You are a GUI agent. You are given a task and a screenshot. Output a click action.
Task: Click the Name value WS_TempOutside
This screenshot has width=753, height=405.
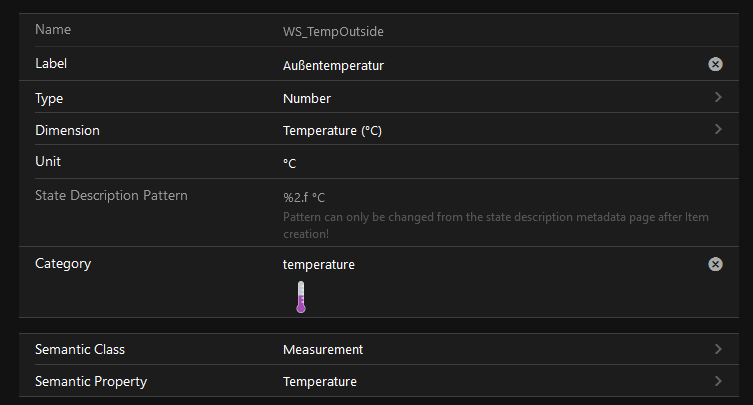point(333,32)
